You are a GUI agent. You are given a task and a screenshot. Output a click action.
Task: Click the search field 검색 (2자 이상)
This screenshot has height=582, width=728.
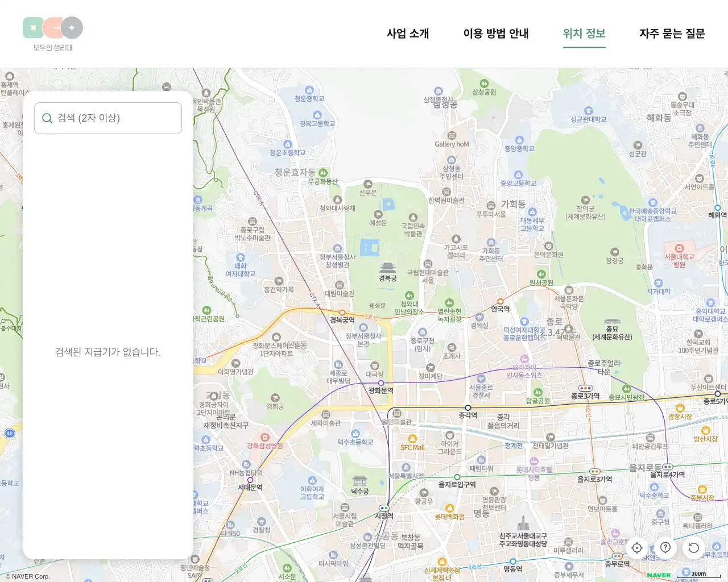tap(108, 118)
